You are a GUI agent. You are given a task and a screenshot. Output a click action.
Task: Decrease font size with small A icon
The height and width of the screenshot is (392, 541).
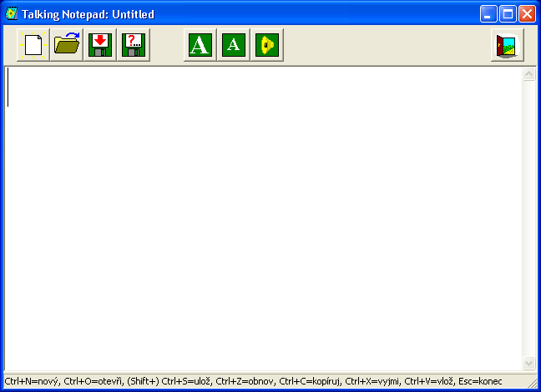tap(234, 45)
